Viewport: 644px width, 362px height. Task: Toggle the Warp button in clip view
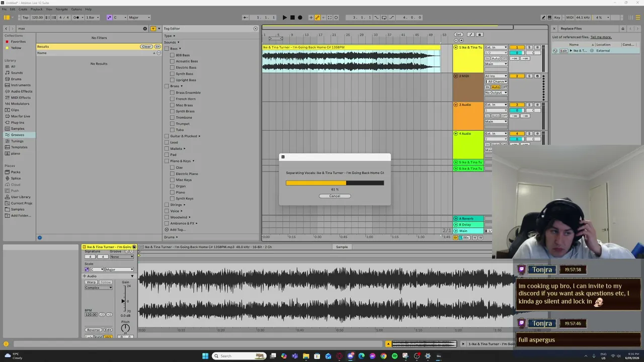[x=91, y=282]
